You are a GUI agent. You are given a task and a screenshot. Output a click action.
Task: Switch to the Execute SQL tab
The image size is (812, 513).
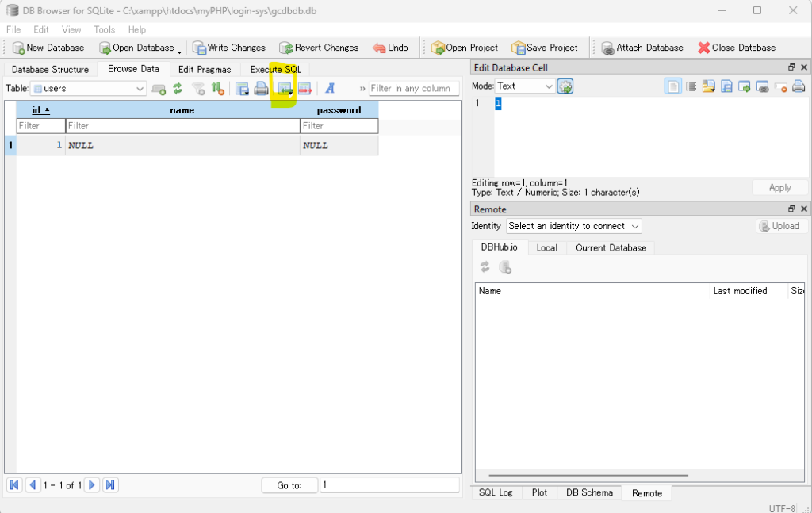click(x=275, y=70)
